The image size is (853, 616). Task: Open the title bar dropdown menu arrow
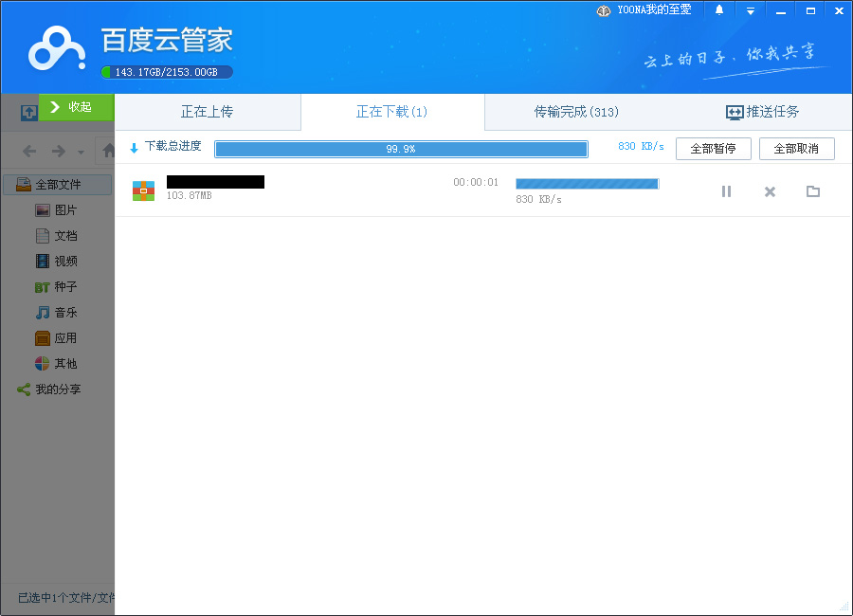point(751,10)
